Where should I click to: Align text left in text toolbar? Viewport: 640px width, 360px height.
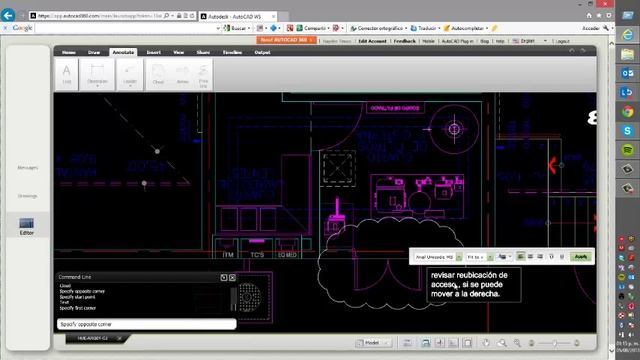pyautogui.click(x=520, y=256)
